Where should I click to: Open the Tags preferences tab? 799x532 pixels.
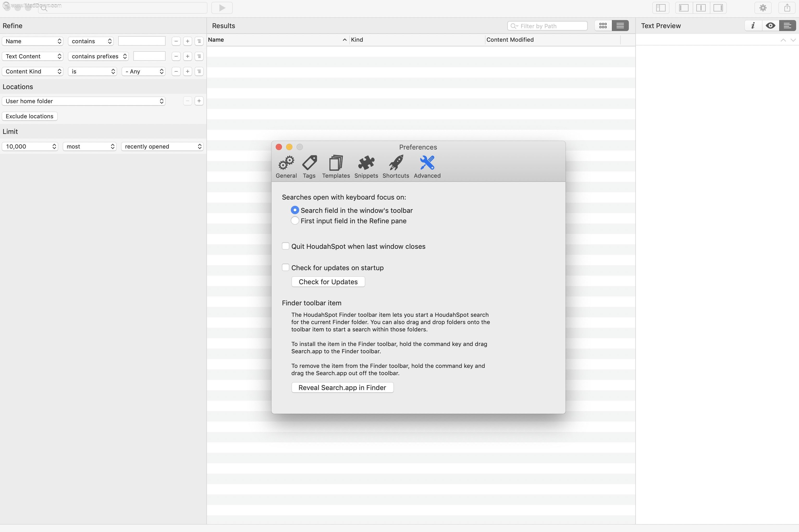[x=309, y=167]
